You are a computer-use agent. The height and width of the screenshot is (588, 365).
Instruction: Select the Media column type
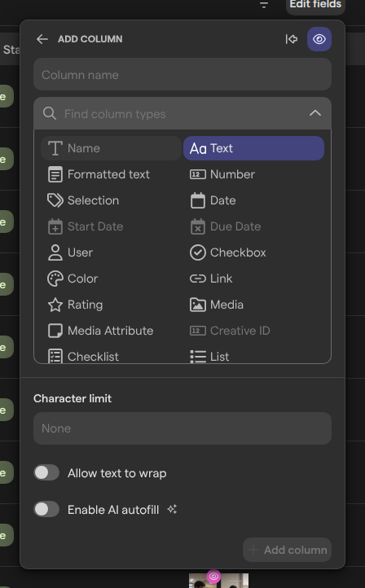click(253, 305)
